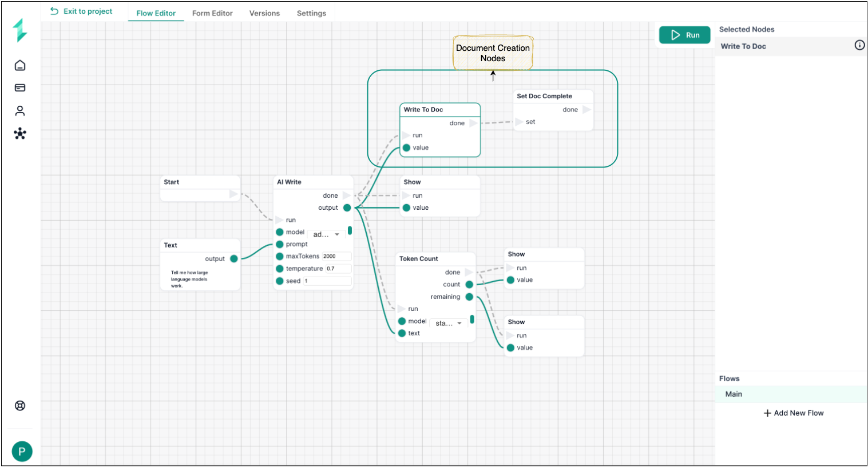868x467 pixels.
Task: Open the AI Write model dropdown
Action: (x=326, y=234)
